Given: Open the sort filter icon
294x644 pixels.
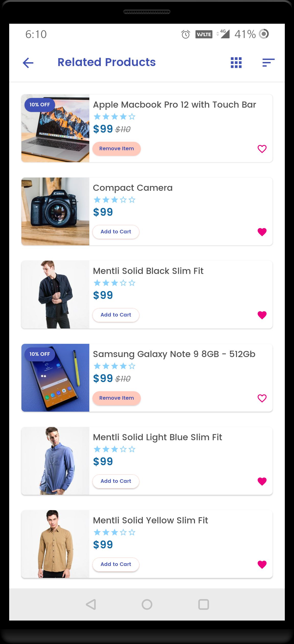Looking at the screenshot, I should [268, 62].
